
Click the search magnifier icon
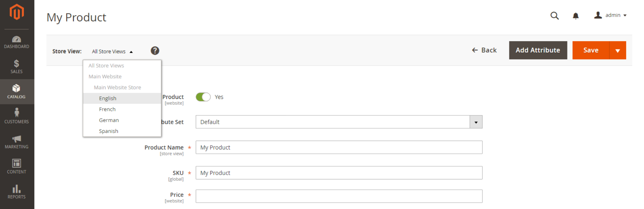tap(554, 15)
